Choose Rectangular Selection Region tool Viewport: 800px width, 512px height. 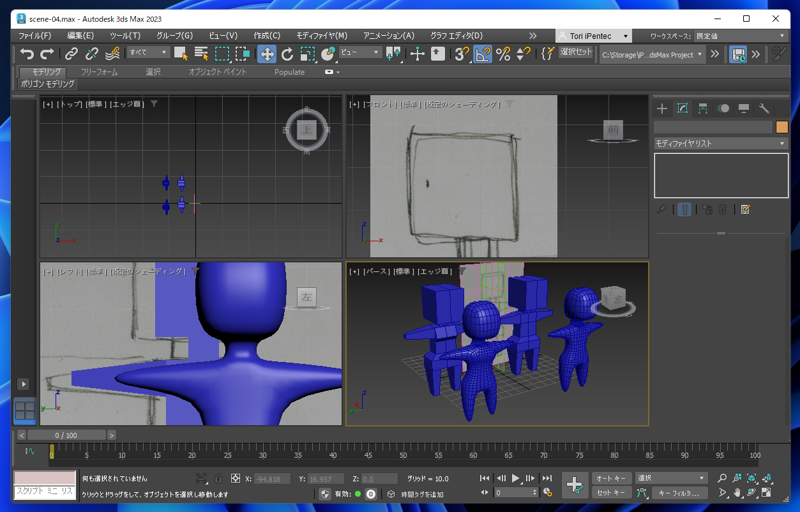coord(222,54)
